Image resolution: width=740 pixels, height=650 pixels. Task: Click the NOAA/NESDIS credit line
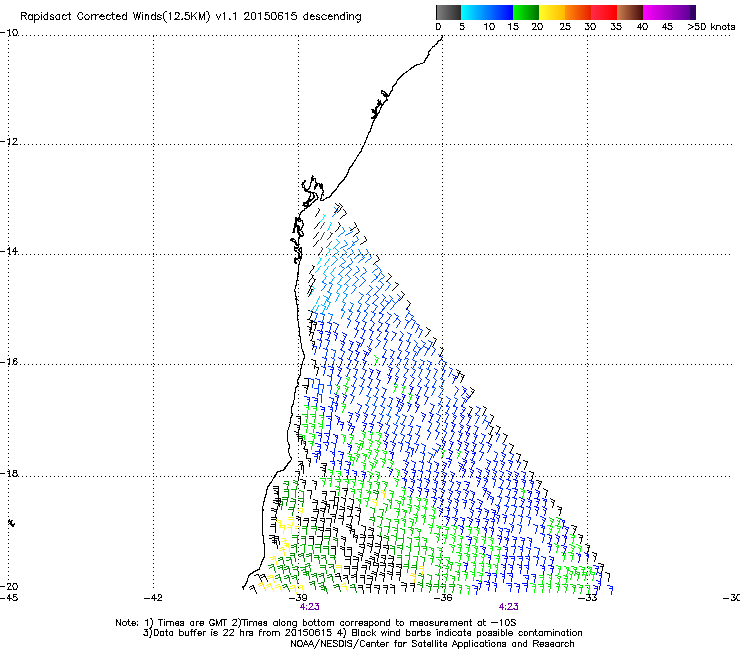432,644
